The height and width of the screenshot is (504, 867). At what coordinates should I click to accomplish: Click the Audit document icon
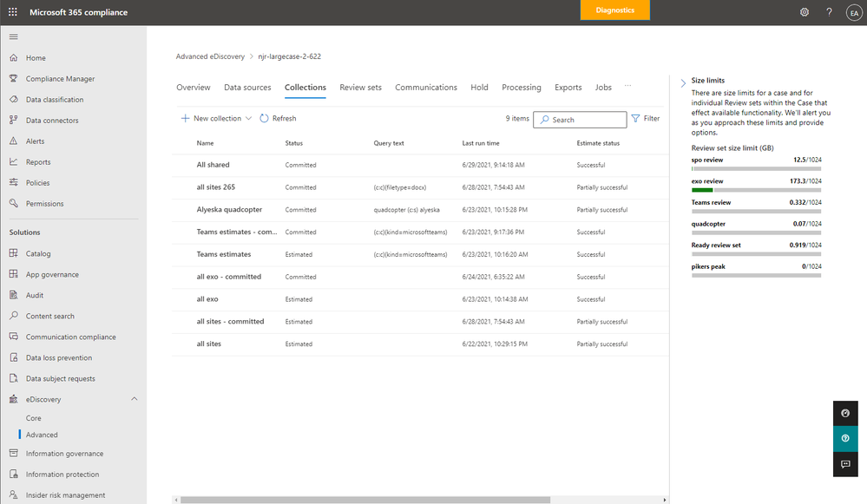click(x=14, y=295)
